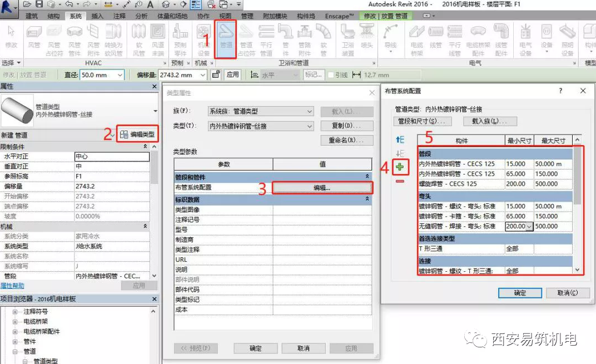Choose the 电气设备 electrical equipment tool

[525, 40]
